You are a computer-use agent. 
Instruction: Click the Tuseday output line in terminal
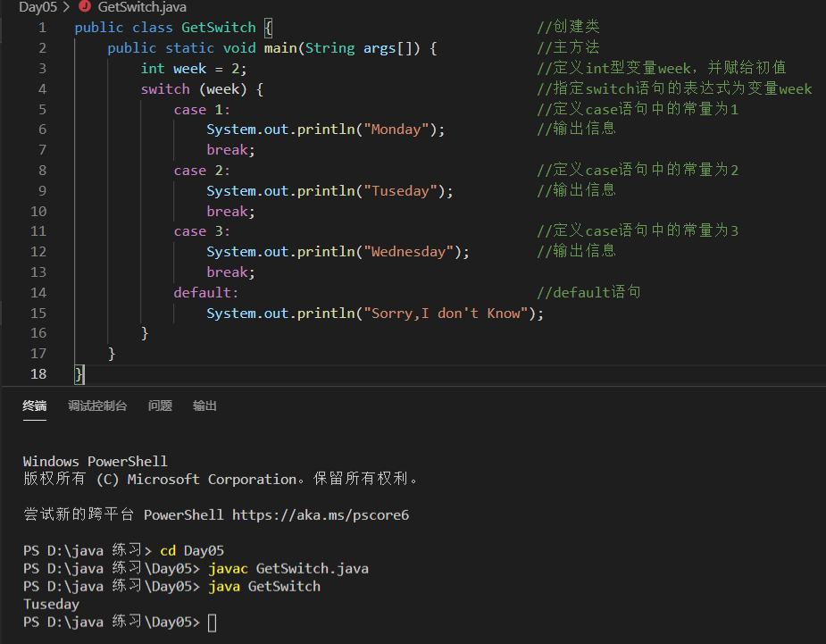[x=51, y=605]
